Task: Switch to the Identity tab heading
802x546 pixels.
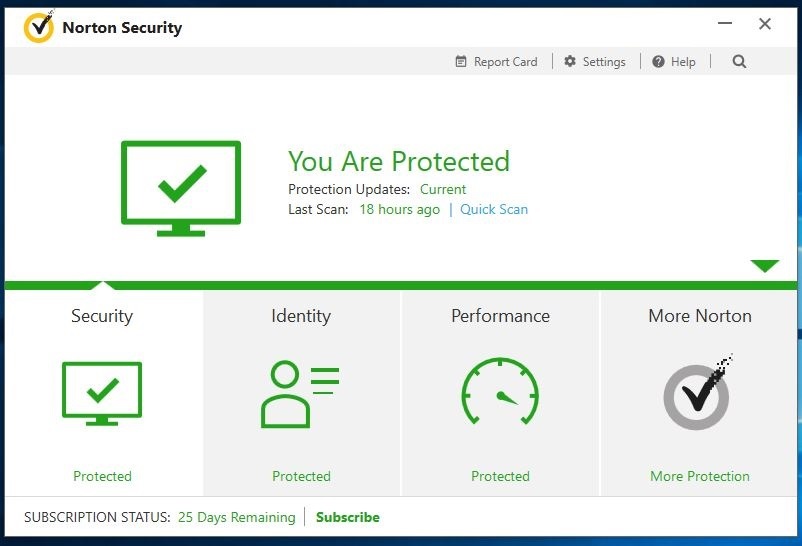Action: click(301, 316)
